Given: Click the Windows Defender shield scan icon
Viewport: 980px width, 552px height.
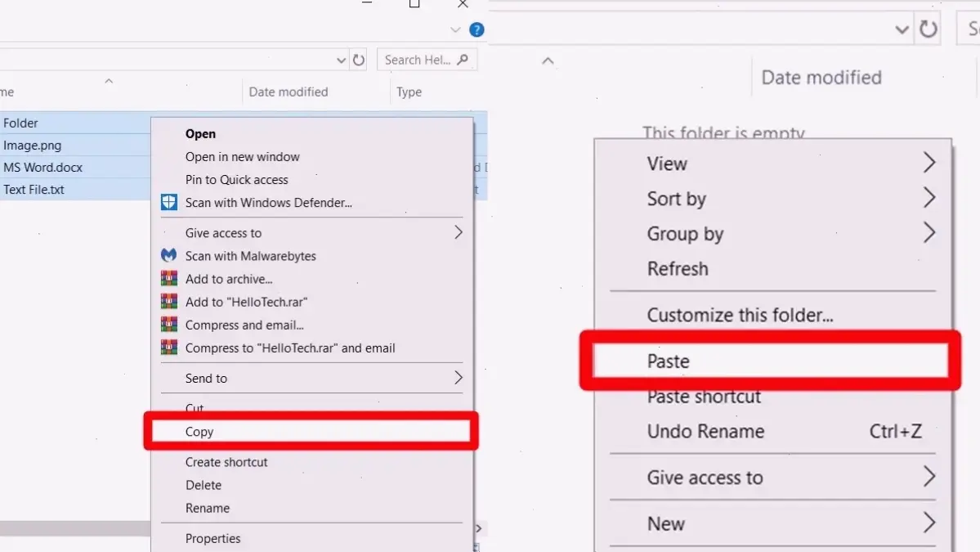Looking at the screenshot, I should [x=168, y=202].
